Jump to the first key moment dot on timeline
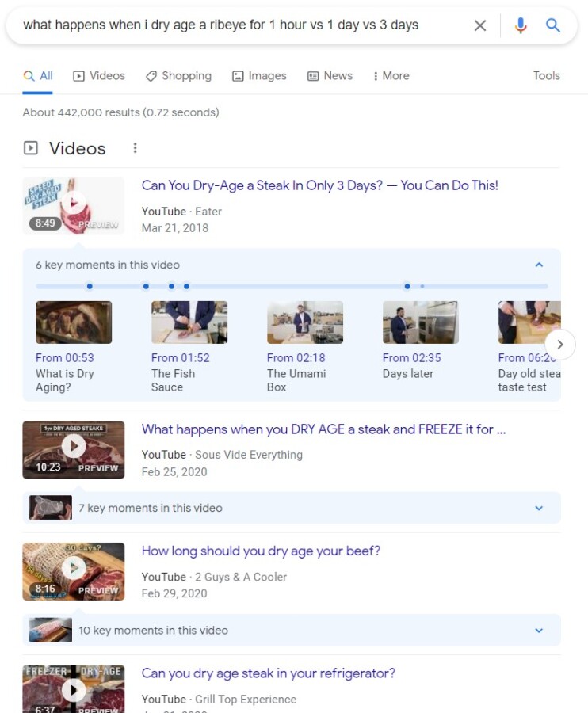The image size is (588, 713). click(x=90, y=286)
